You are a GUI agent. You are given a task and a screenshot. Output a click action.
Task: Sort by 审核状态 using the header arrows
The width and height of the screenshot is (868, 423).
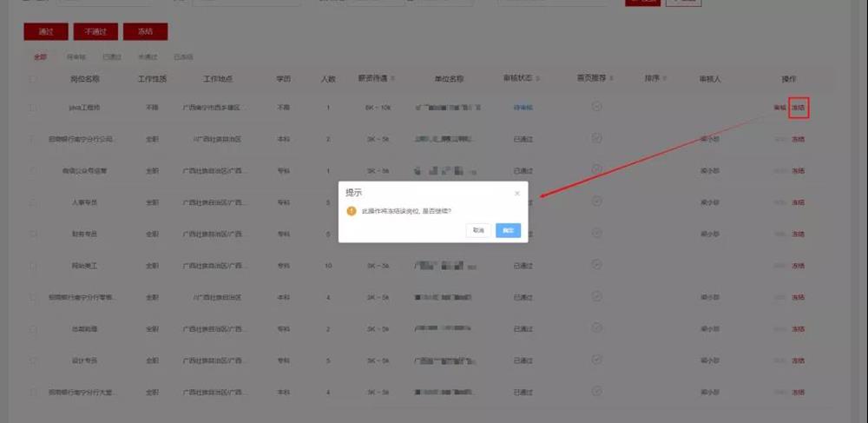(538, 79)
